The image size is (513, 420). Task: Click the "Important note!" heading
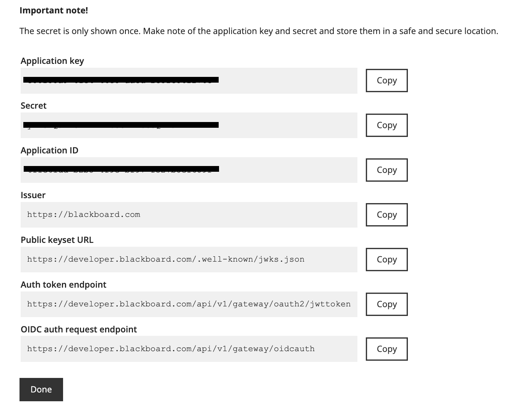point(54,10)
